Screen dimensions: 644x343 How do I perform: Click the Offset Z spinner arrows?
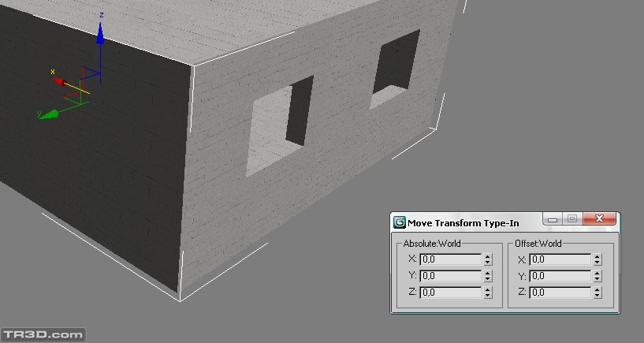(x=597, y=292)
